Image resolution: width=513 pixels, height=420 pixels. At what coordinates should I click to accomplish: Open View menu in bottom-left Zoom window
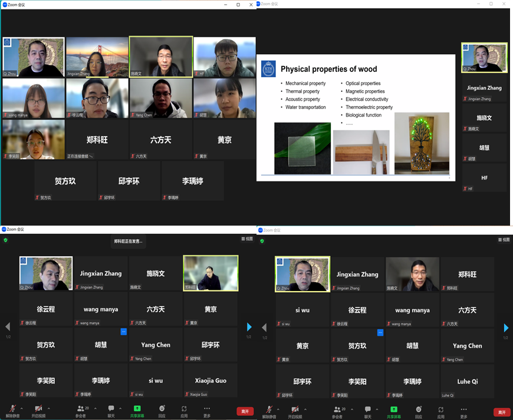point(246,239)
